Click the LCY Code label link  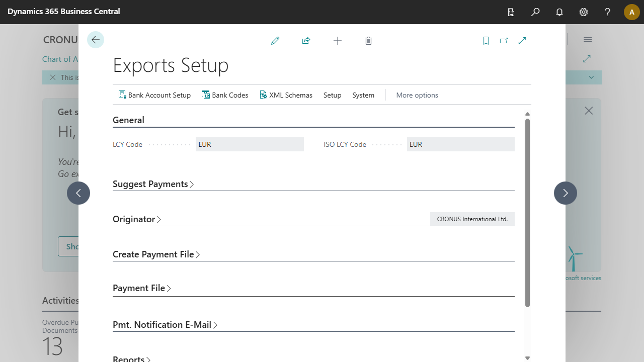click(127, 144)
